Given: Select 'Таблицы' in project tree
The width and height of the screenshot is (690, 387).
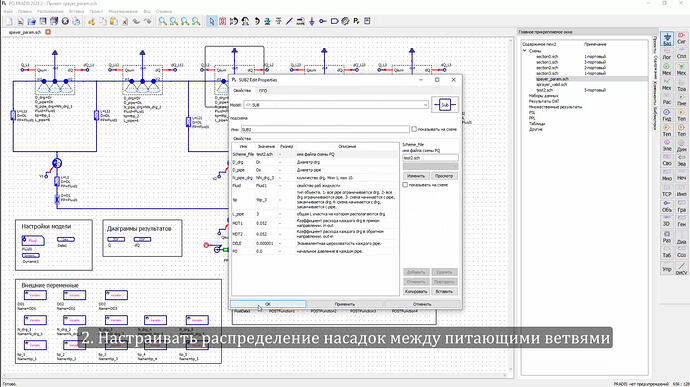Looking at the screenshot, I should click(537, 124).
